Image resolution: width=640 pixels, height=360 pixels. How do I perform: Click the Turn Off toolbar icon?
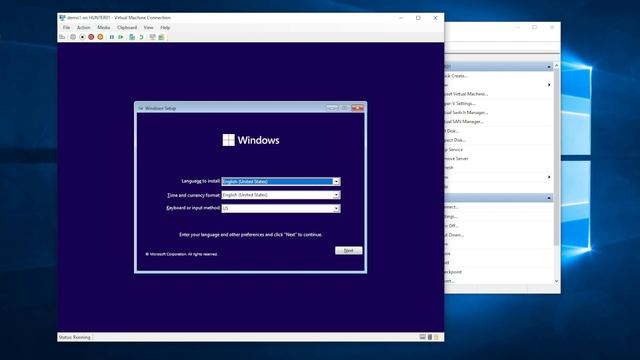pyautogui.click(x=82, y=37)
